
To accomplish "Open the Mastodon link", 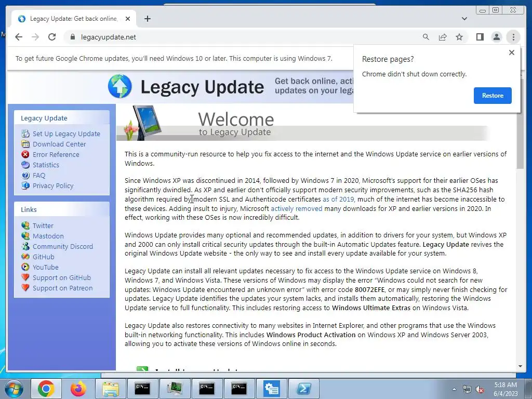I will pos(48,236).
